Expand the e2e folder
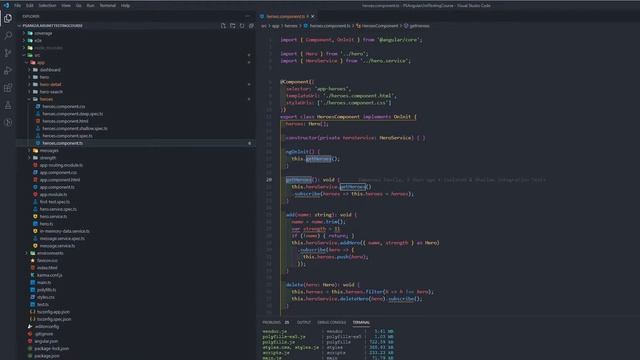This screenshot has width=640, height=360. click(x=38, y=40)
